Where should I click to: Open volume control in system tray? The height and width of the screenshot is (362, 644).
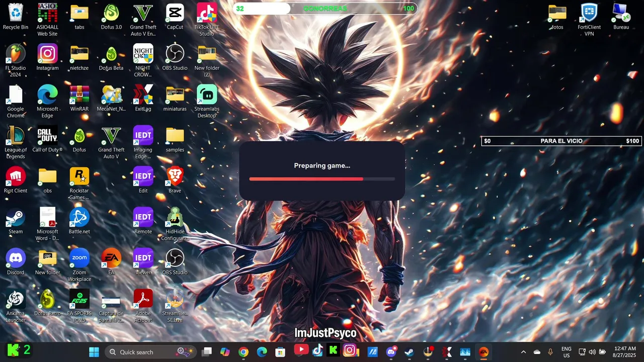point(592,352)
